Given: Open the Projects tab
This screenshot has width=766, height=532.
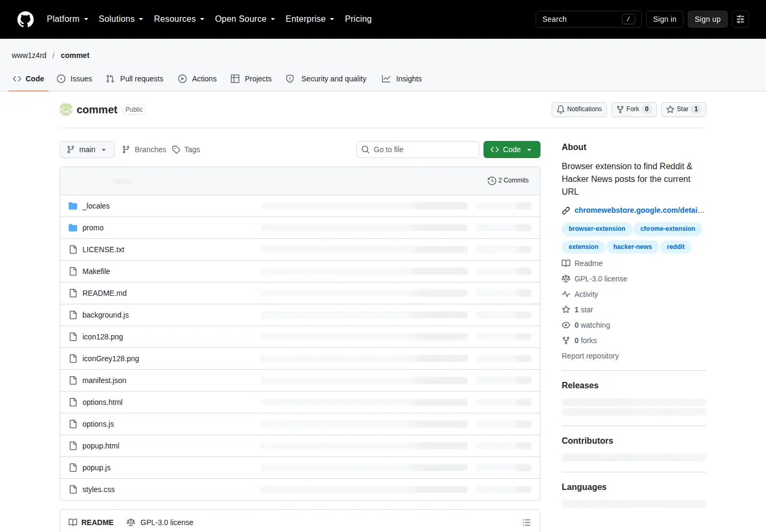Looking at the screenshot, I should coord(251,79).
